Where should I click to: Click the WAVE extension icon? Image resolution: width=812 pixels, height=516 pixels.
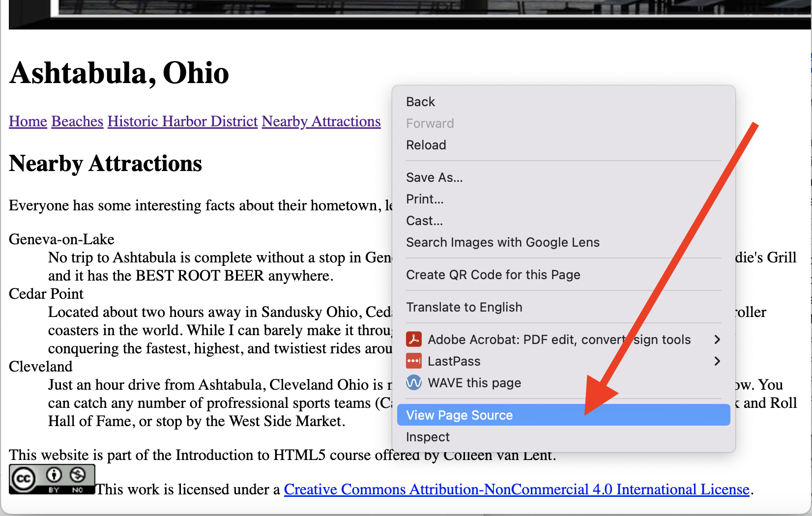[x=413, y=383]
